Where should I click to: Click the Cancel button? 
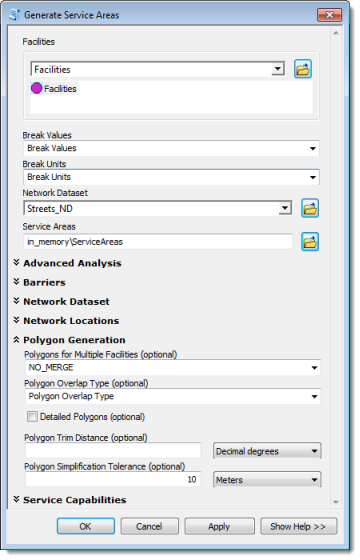(149, 526)
